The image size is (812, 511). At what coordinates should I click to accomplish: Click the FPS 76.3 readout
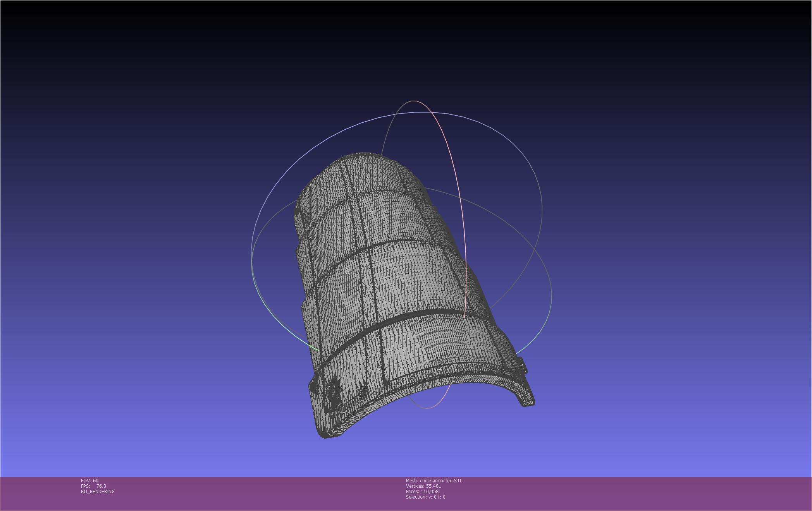(x=93, y=486)
